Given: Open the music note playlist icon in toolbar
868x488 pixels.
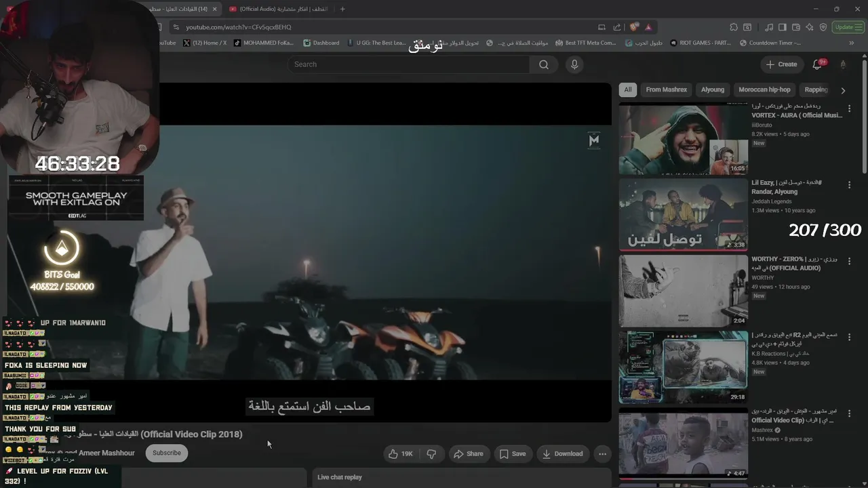Looking at the screenshot, I should [769, 27].
